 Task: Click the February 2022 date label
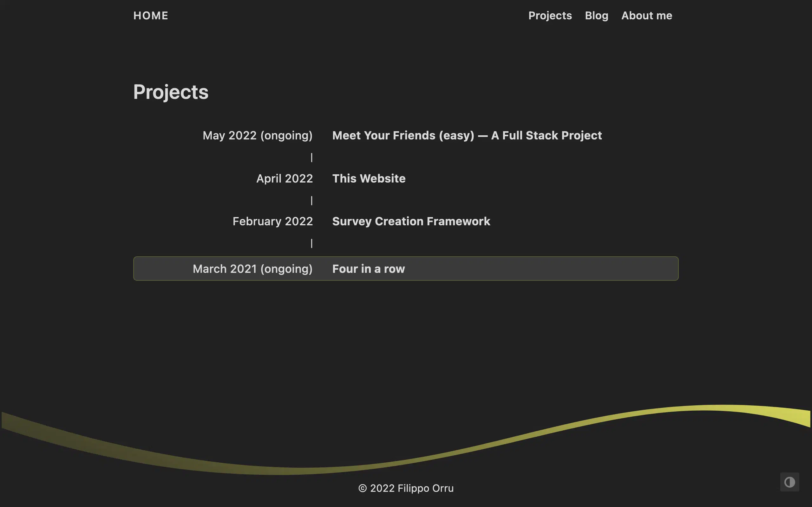(272, 221)
